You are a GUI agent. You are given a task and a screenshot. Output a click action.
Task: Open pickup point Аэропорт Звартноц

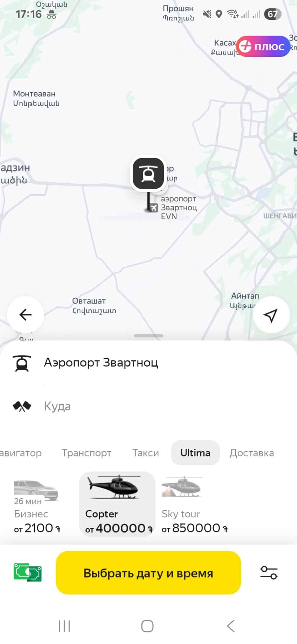(x=148, y=363)
